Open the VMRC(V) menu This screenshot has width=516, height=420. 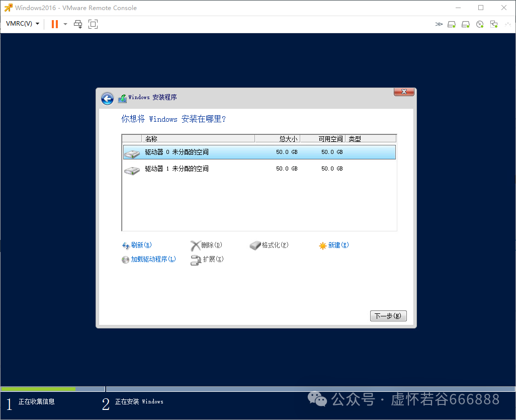point(22,24)
